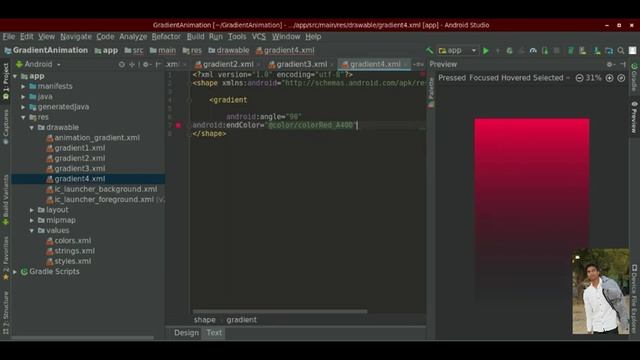The image size is (640, 360).
Task: Run the app with the green play button
Action: click(486, 51)
